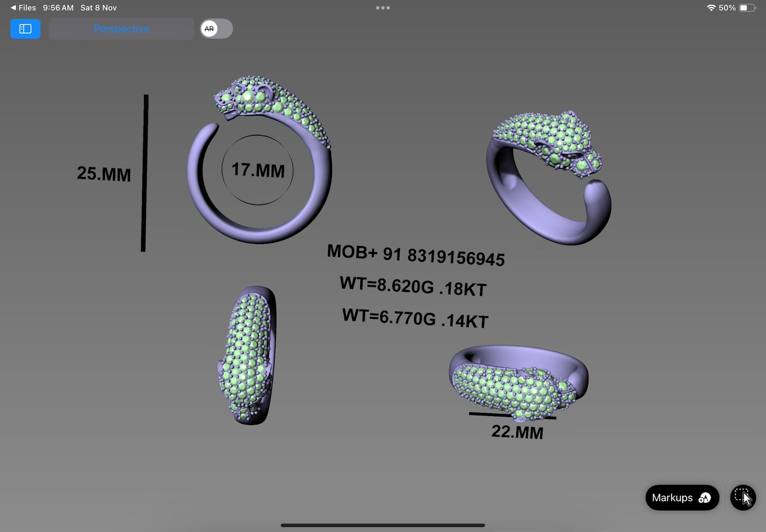Open the Perspective view selector
The width and height of the screenshot is (766, 532).
click(121, 29)
